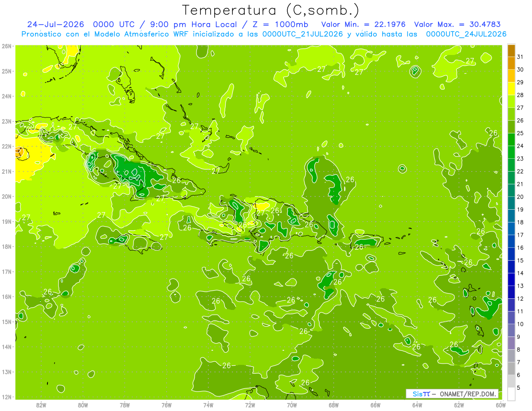Click the "18N" latitude axis label
This screenshot has width=532, height=411.
click(x=7, y=247)
